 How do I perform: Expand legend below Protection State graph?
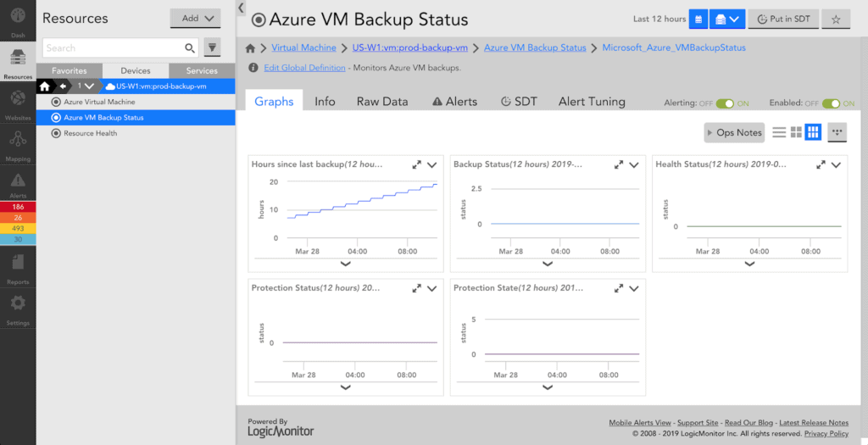coord(548,387)
